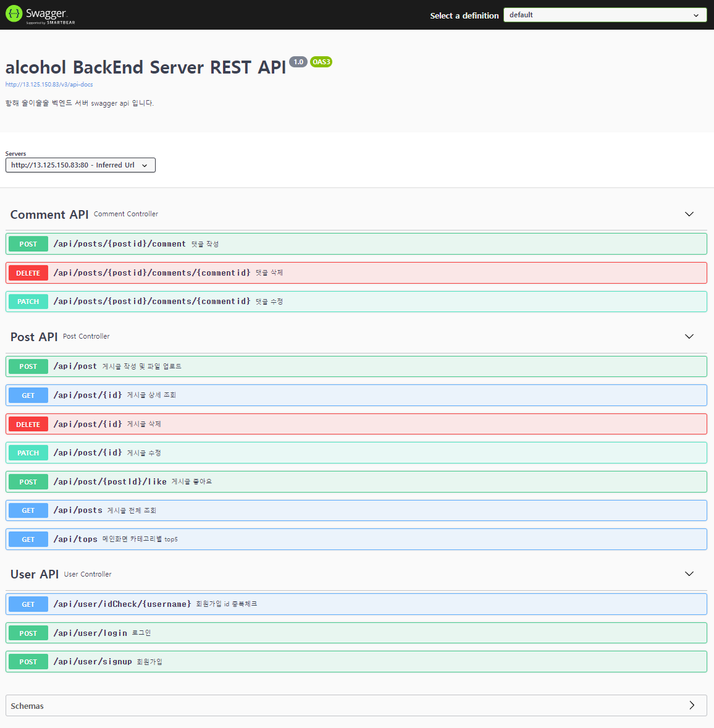Screen dimensions: 714x728
Task: Collapse the Comment API section with its chevron
Action: point(689,214)
